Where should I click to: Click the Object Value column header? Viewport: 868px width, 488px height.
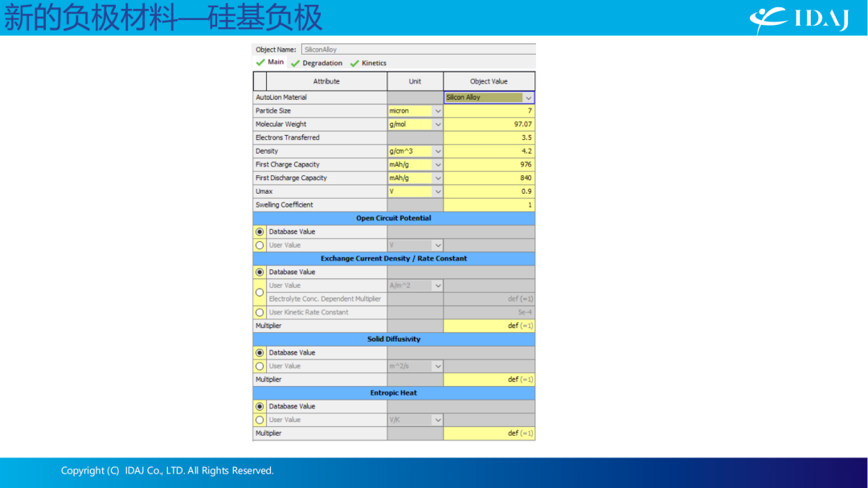489,81
